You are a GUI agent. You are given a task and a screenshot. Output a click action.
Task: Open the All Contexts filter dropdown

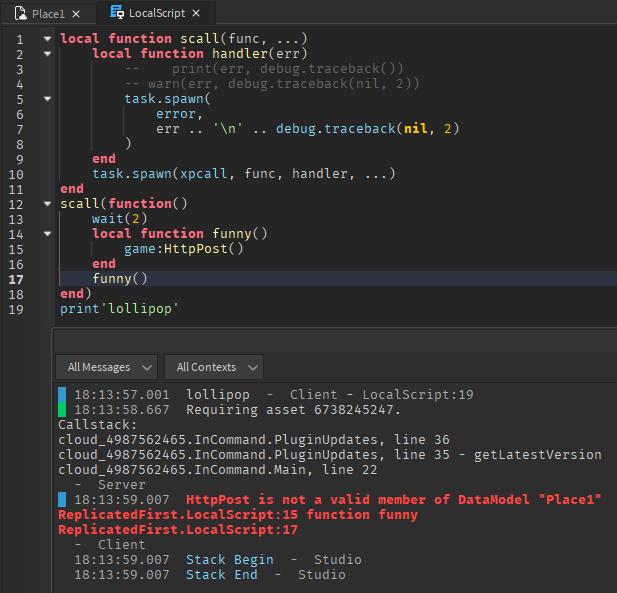(x=213, y=367)
